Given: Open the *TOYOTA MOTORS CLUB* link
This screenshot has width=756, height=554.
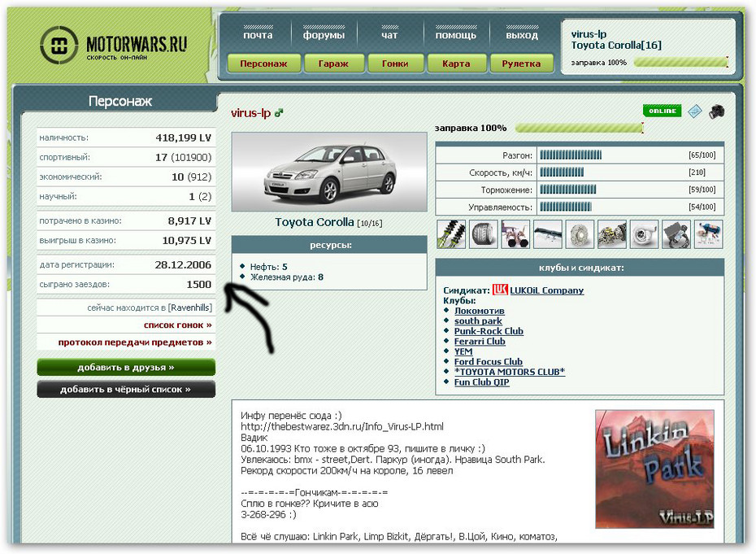Looking at the screenshot, I should pos(510,372).
